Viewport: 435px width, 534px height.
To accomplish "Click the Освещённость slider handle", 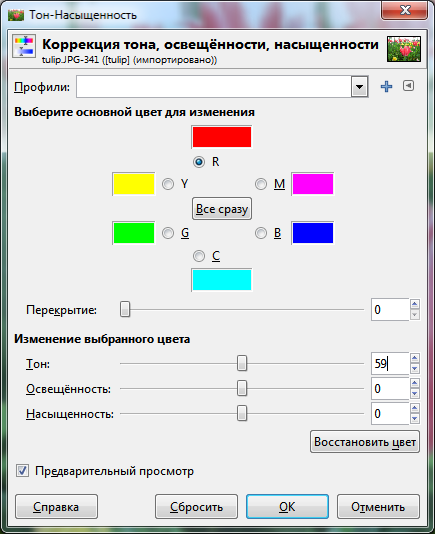I will [x=242, y=388].
